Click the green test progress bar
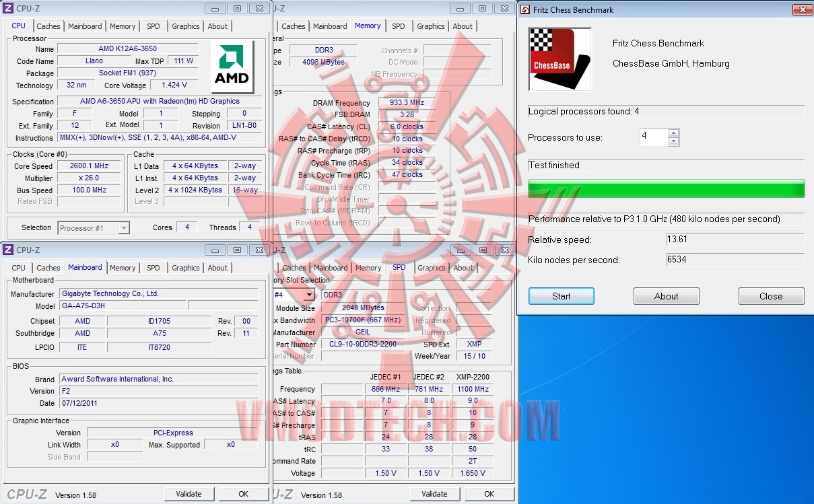 (666, 188)
